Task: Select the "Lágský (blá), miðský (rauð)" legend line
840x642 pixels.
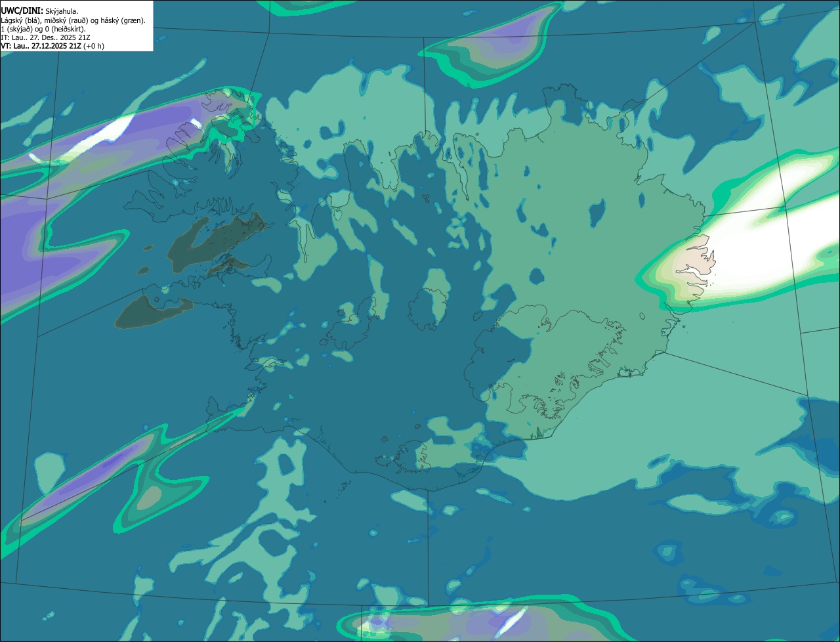Action: 73,20
